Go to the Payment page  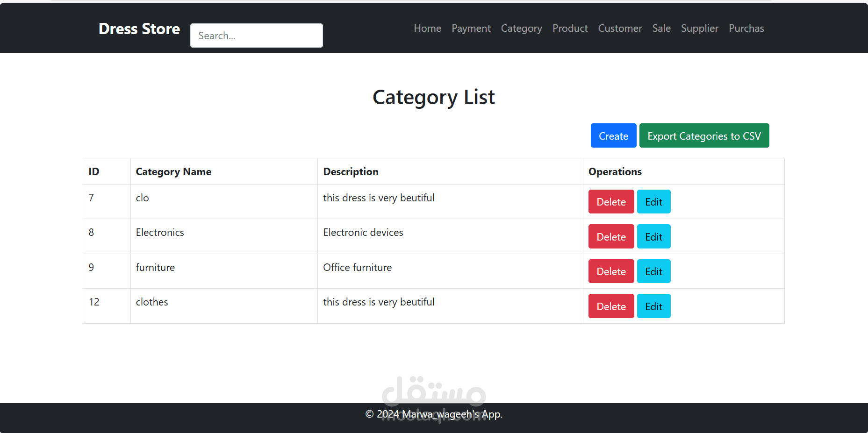pyautogui.click(x=471, y=28)
